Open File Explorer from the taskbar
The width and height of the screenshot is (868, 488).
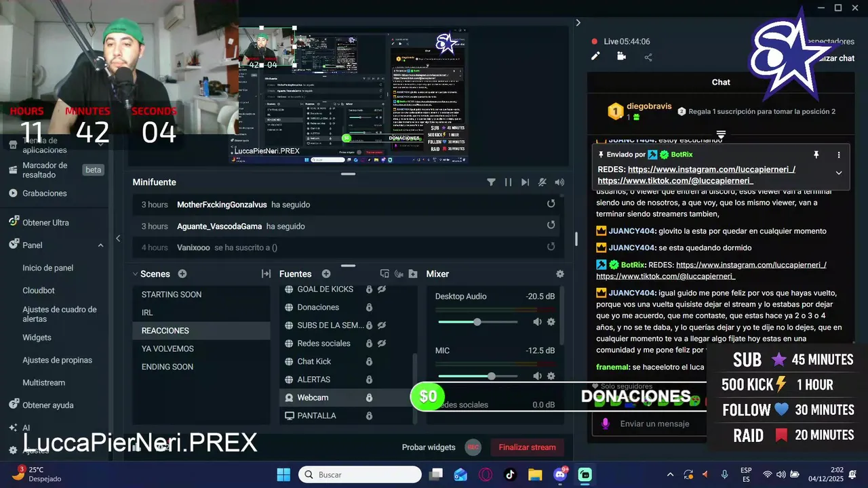click(535, 474)
